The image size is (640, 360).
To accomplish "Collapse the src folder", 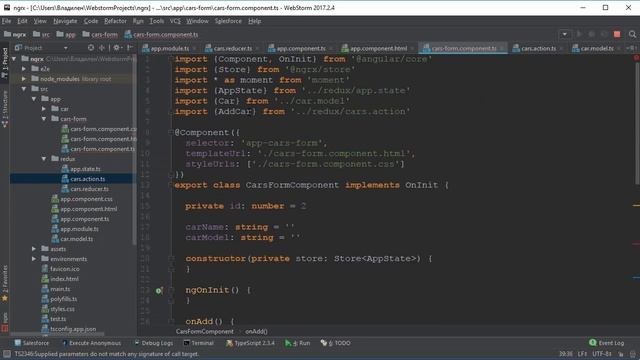I will pos(24,89).
